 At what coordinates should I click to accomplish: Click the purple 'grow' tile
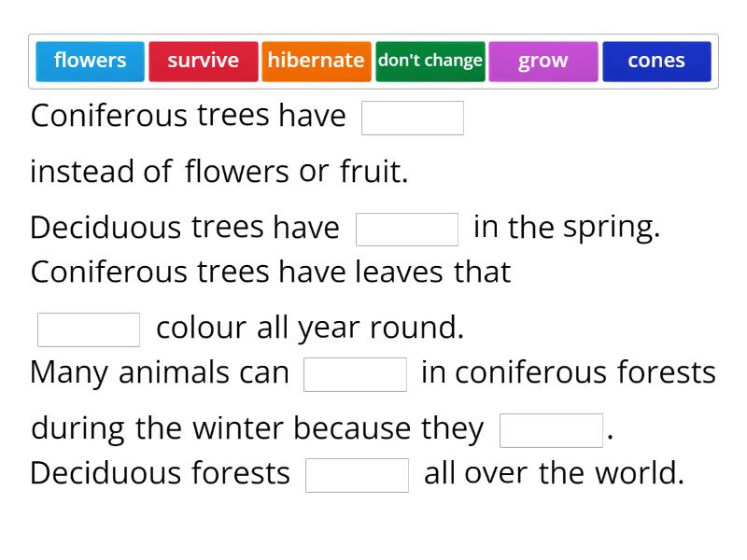[x=543, y=61]
